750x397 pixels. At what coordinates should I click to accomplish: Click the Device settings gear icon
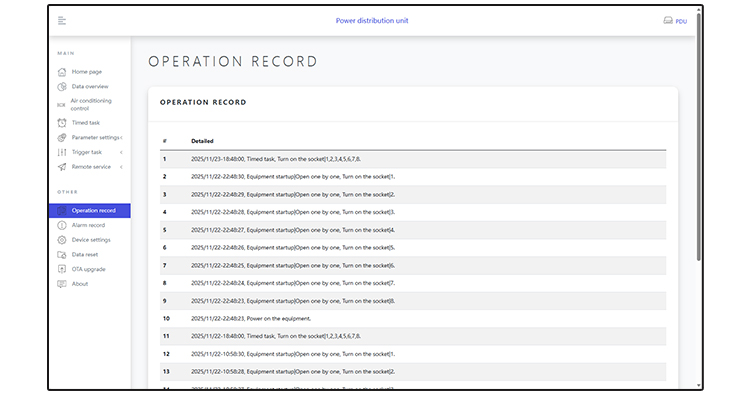62,240
